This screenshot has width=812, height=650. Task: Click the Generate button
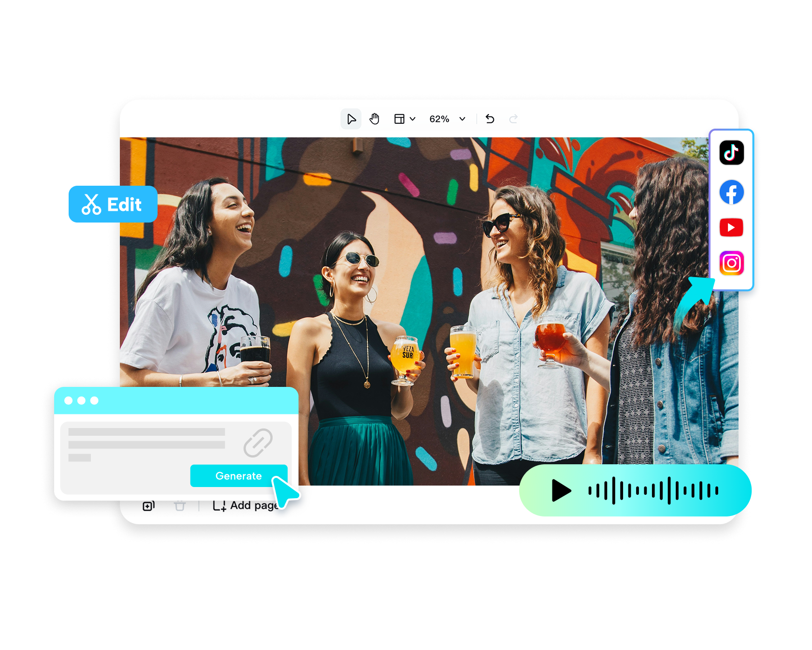coord(239,475)
